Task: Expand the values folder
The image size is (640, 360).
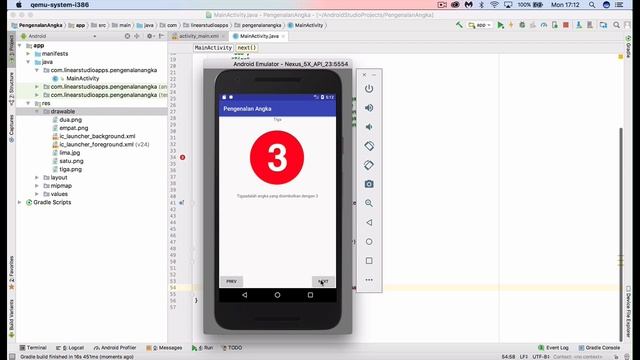Action: click(37, 194)
